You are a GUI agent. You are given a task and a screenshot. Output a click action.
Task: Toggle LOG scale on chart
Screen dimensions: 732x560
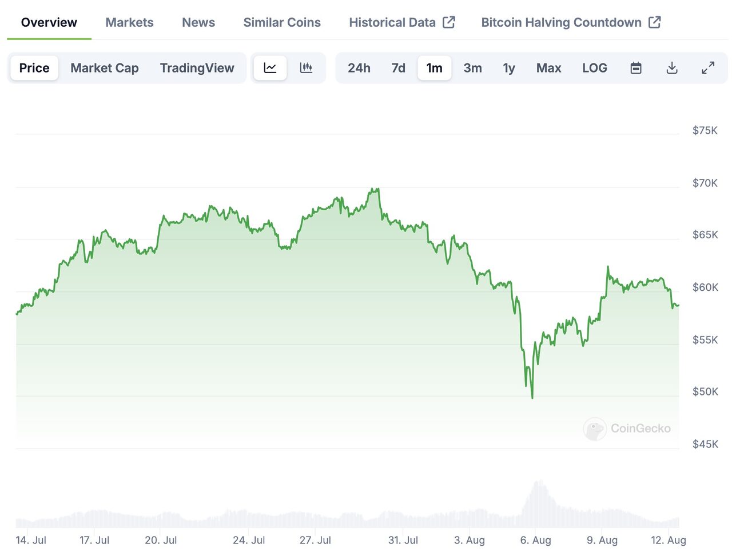tap(595, 68)
